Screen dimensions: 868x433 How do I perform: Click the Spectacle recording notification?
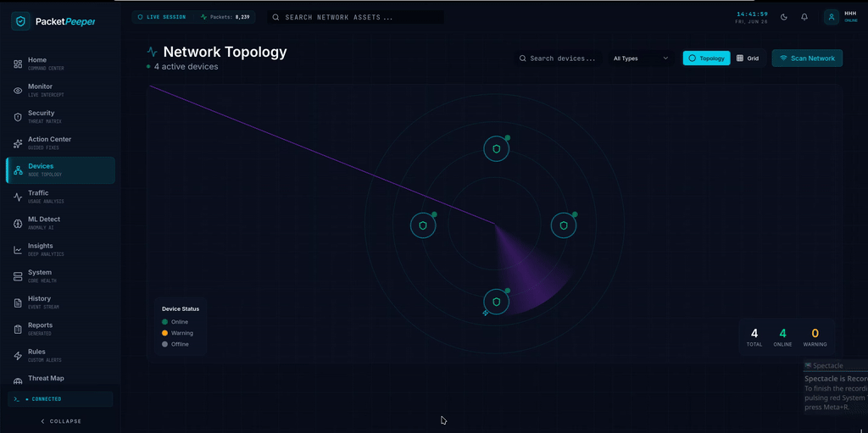[x=836, y=386]
